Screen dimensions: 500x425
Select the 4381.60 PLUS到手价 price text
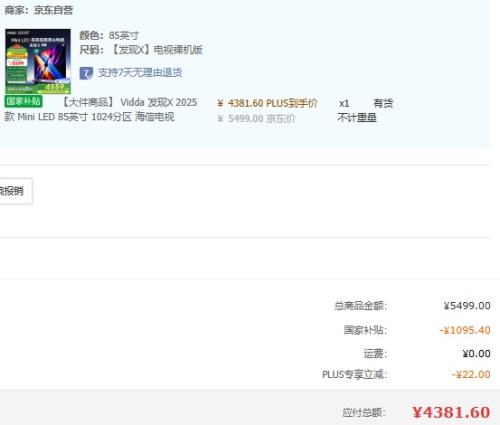click(267, 103)
